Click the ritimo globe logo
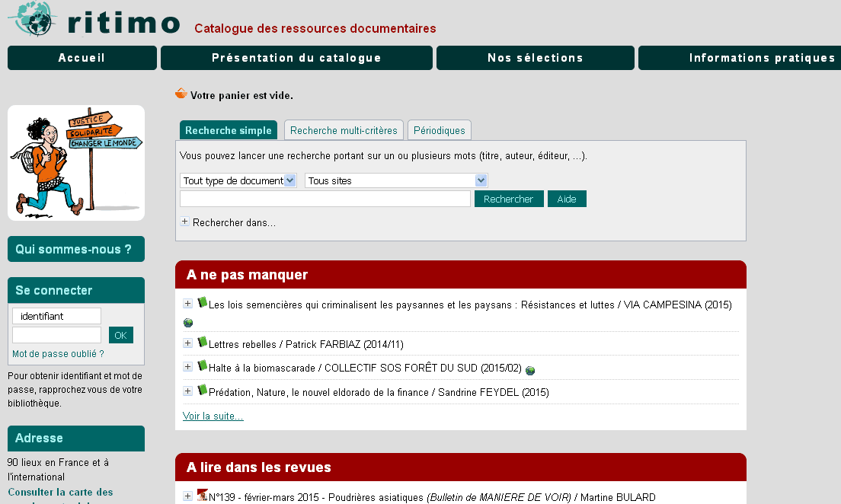 pos(32,18)
